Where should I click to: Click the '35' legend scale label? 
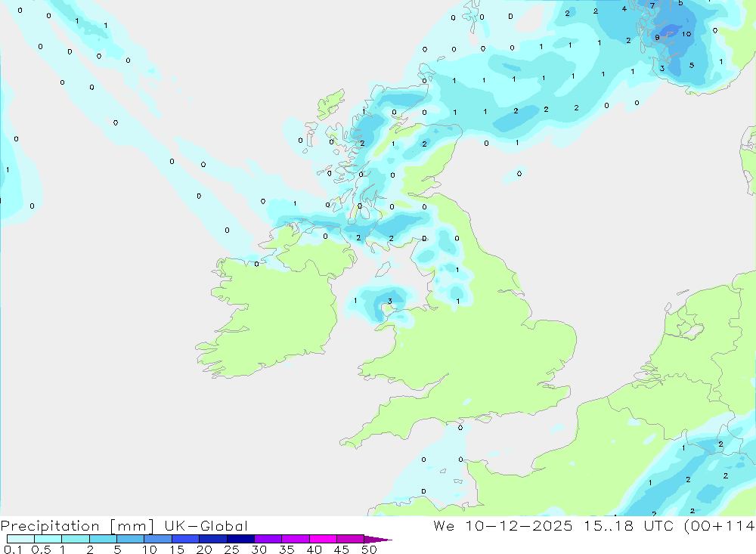[287, 549]
